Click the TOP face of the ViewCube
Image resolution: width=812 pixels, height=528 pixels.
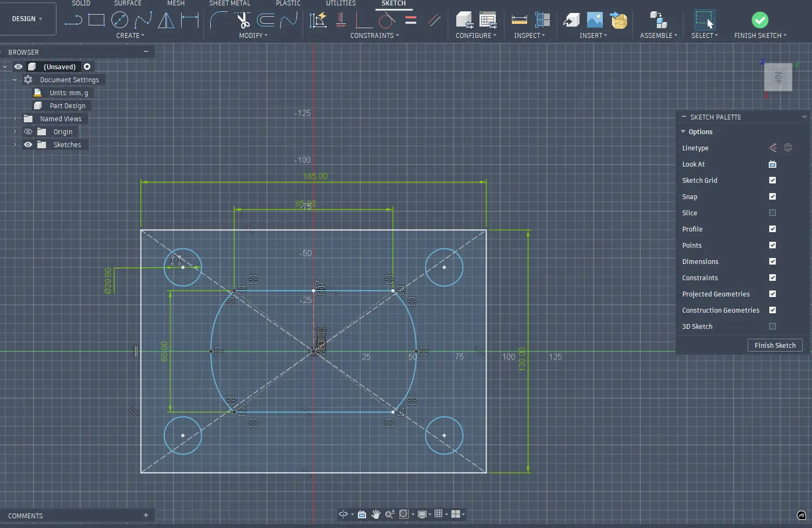point(778,77)
